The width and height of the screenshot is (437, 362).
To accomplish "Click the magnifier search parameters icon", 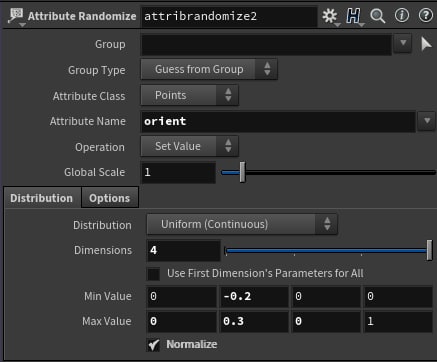I will pyautogui.click(x=377, y=16).
